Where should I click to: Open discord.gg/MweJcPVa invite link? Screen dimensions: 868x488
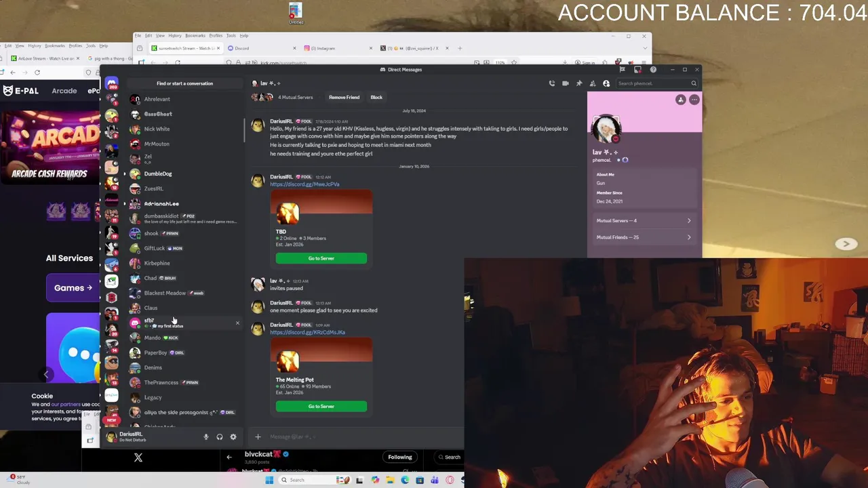tap(304, 184)
